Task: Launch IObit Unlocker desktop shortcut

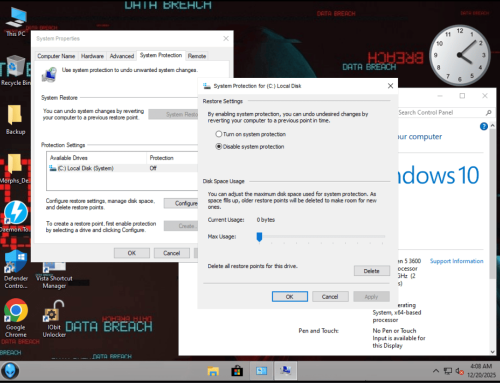Action: point(54,319)
